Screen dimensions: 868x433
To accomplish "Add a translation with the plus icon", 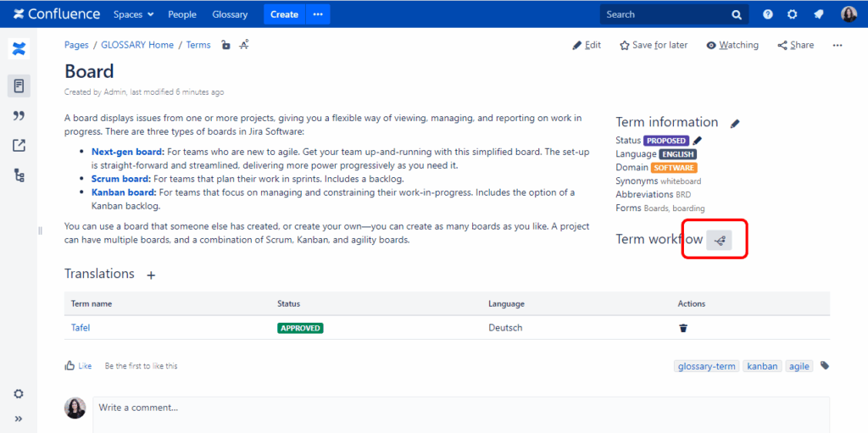I will 151,275.
